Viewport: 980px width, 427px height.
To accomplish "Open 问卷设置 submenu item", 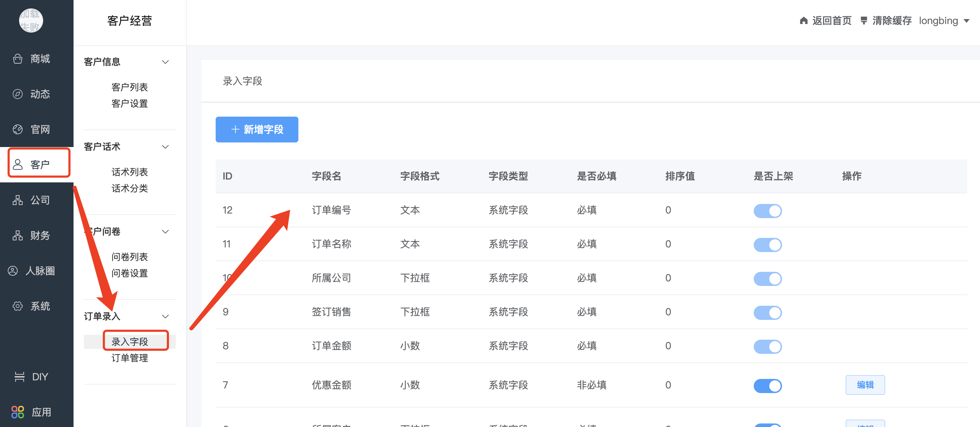I will (130, 273).
